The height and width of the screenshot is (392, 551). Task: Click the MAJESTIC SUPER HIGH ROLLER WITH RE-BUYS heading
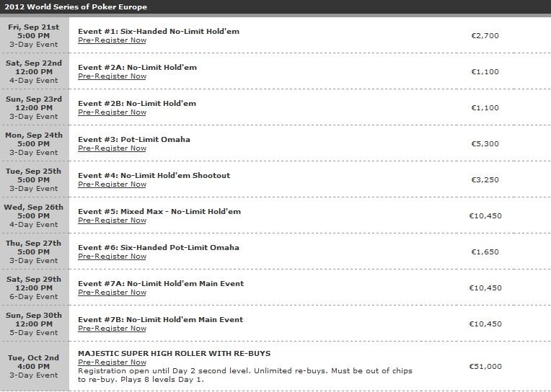pos(175,353)
